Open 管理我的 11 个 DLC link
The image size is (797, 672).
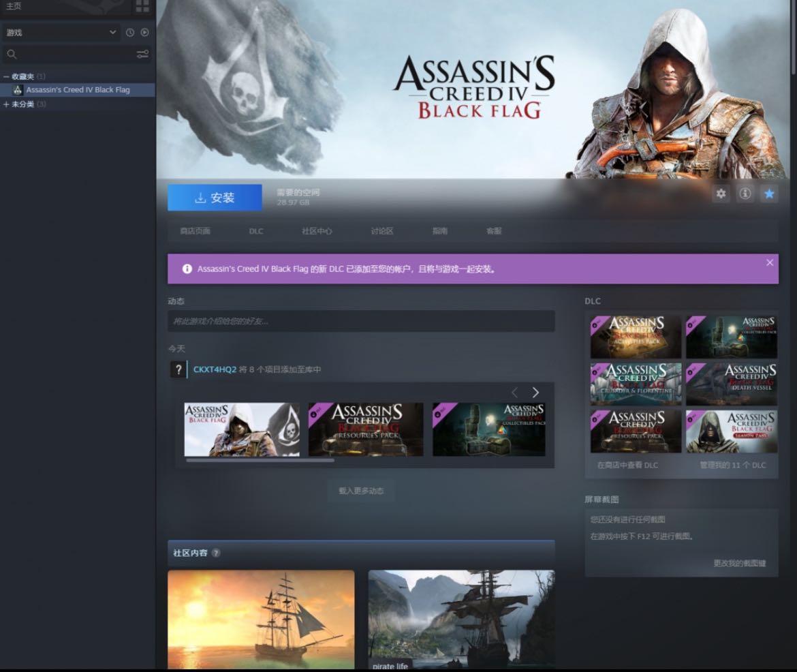tap(732, 465)
